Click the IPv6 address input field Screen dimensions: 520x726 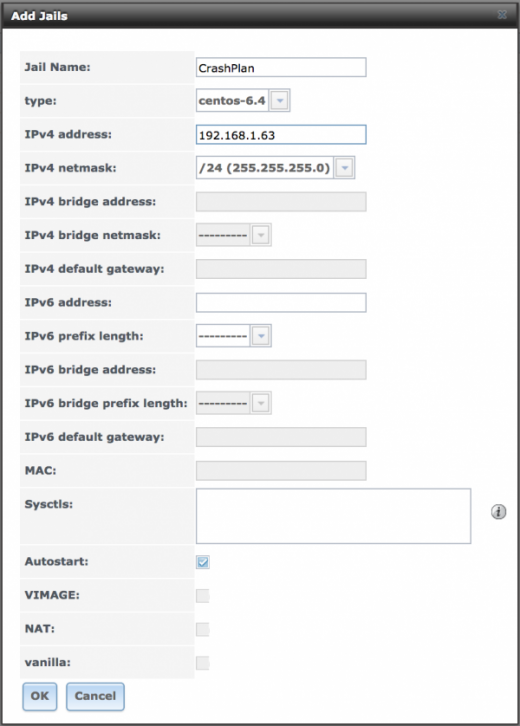(x=281, y=303)
